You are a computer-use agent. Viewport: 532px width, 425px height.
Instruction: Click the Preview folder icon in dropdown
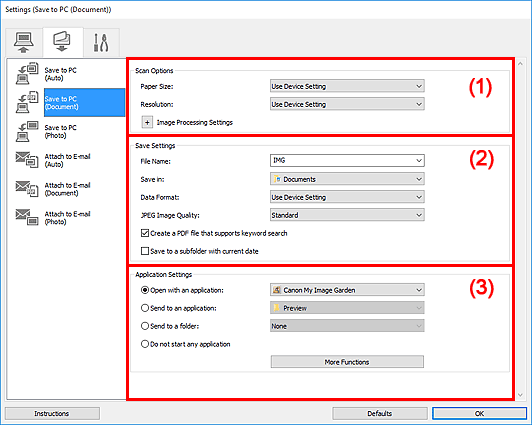pyautogui.click(x=277, y=308)
